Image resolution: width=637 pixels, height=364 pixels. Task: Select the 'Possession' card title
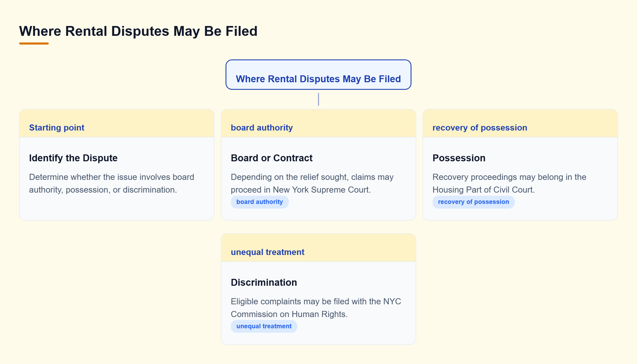[x=459, y=158]
